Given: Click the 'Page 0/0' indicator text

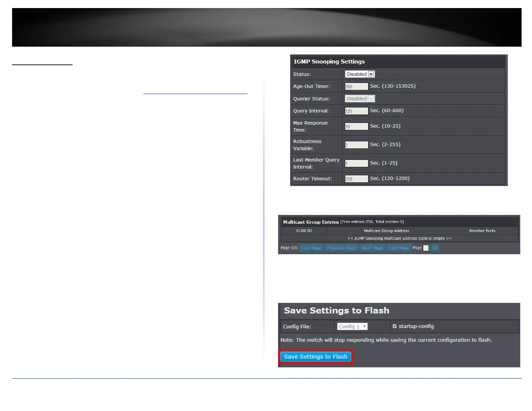Looking at the screenshot, I should [289, 248].
